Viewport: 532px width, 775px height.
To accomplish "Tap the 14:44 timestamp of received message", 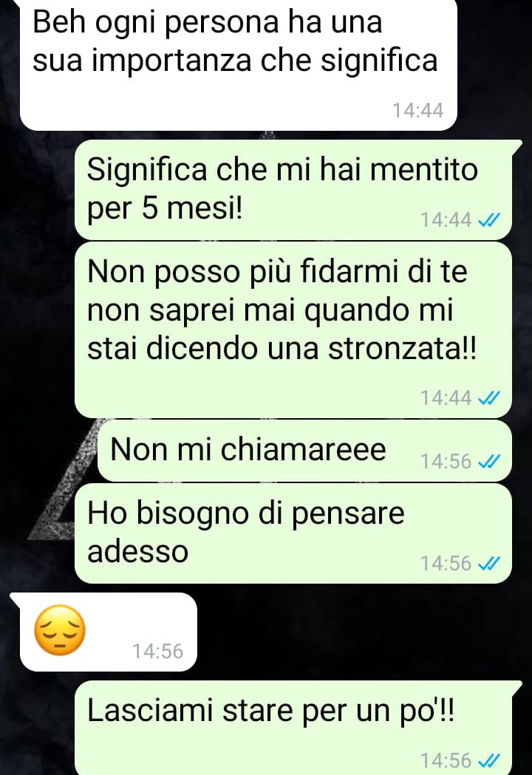I will [x=417, y=110].
